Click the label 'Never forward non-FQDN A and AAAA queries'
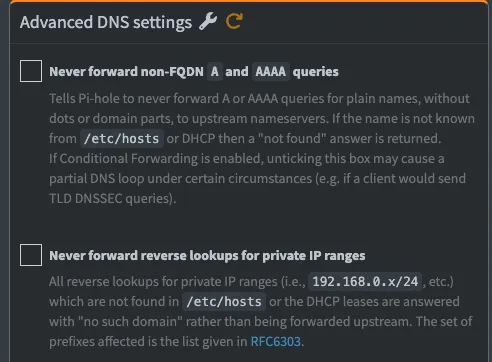Viewport: 492px width, 362px height. click(194, 71)
